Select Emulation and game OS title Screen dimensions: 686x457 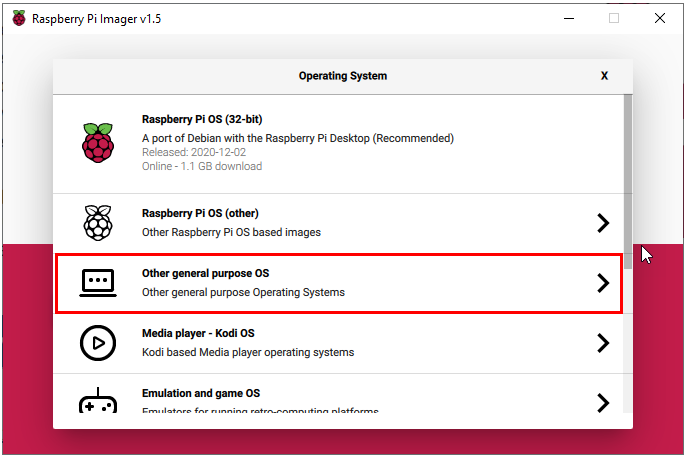coord(201,393)
